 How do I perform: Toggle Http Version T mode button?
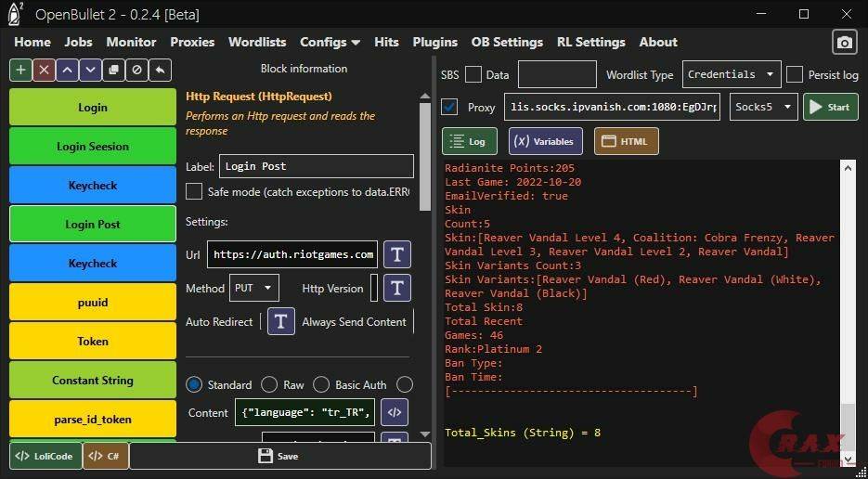(x=397, y=288)
